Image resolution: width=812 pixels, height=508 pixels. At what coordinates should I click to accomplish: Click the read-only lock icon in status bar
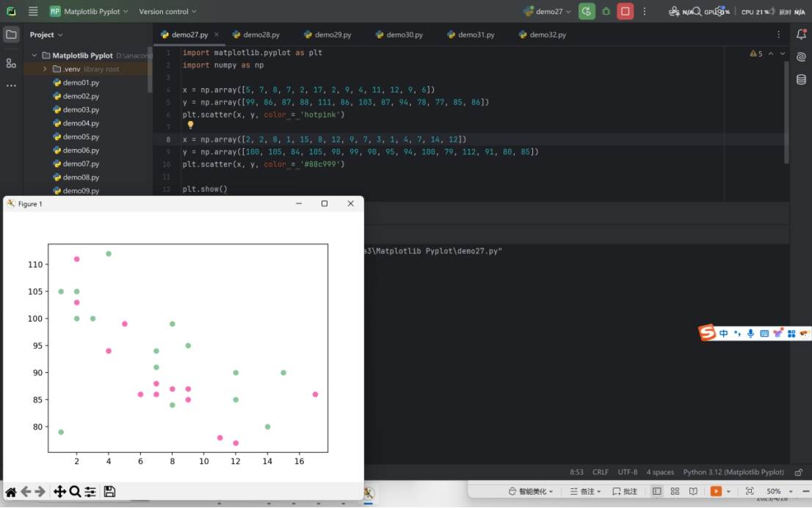(799, 472)
